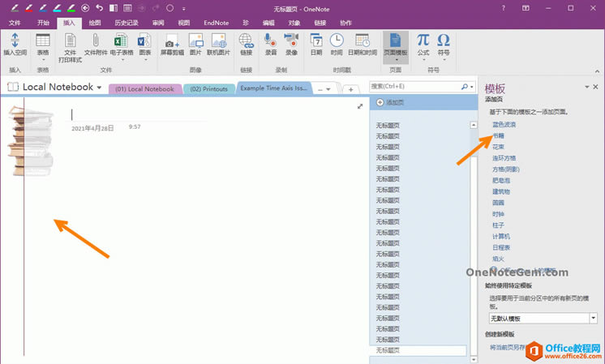Select the red pen in quick access toolbar
This screenshot has width=605, height=364.
28,8
